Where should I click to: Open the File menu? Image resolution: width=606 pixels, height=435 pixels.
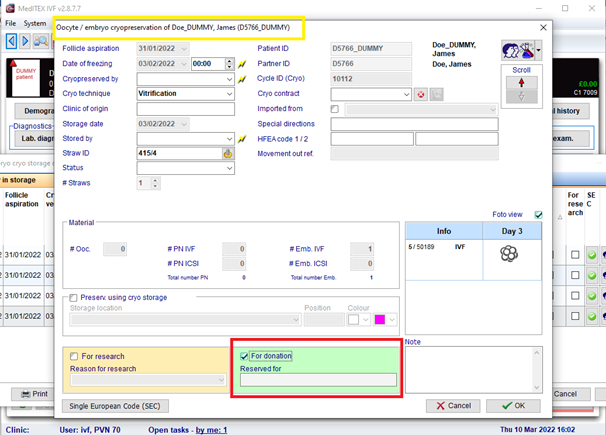click(10, 23)
